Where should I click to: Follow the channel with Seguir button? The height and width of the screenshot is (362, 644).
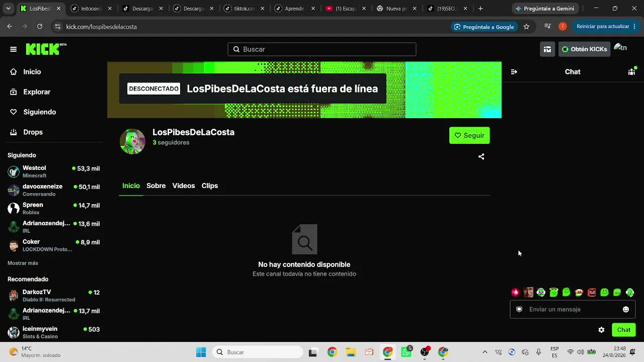469,135
